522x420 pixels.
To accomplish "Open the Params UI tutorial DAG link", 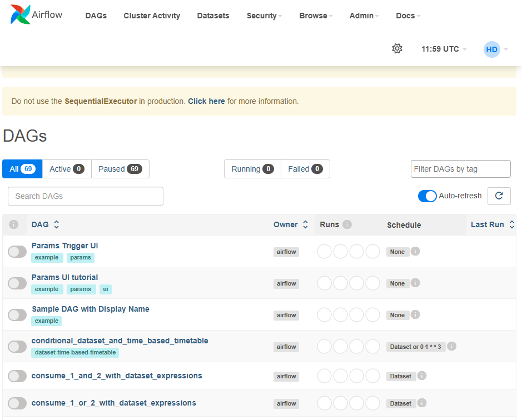I will pos(64,277).
